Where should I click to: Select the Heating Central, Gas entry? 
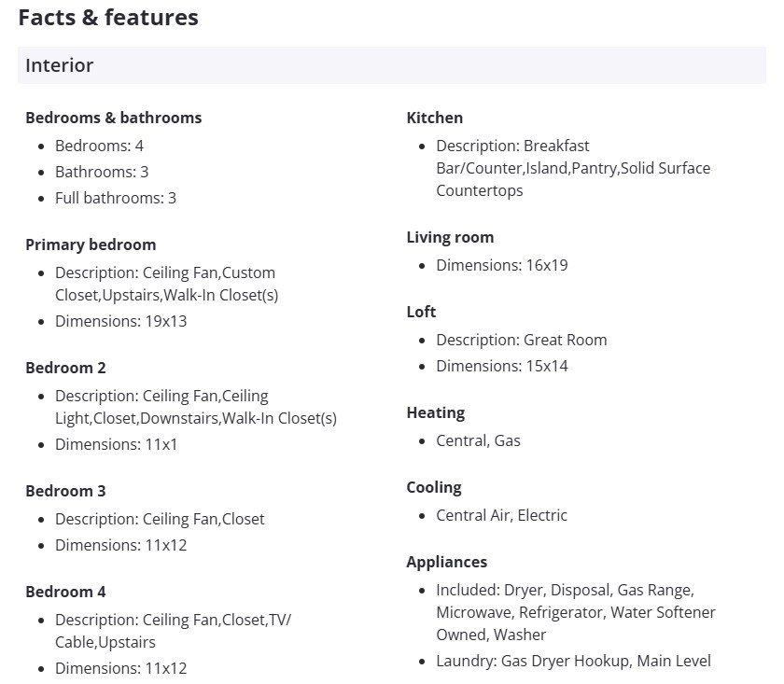pos(478,440)
